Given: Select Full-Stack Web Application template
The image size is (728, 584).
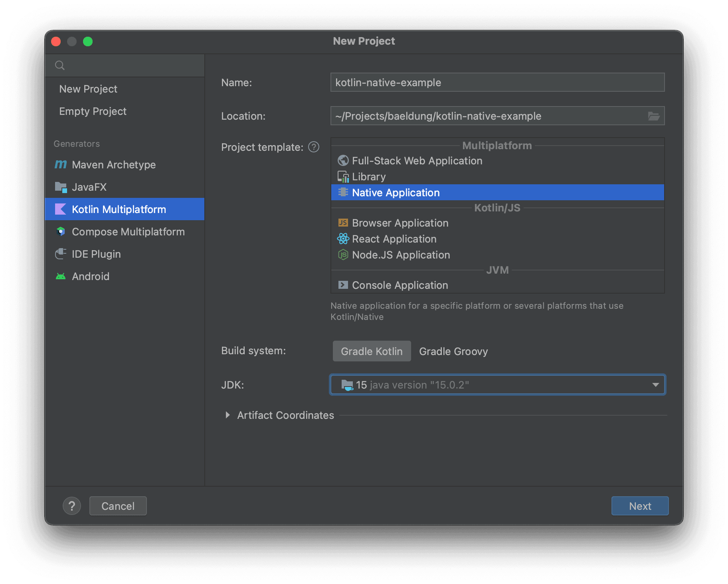Looking at the screenshot, I should (497, 160).
